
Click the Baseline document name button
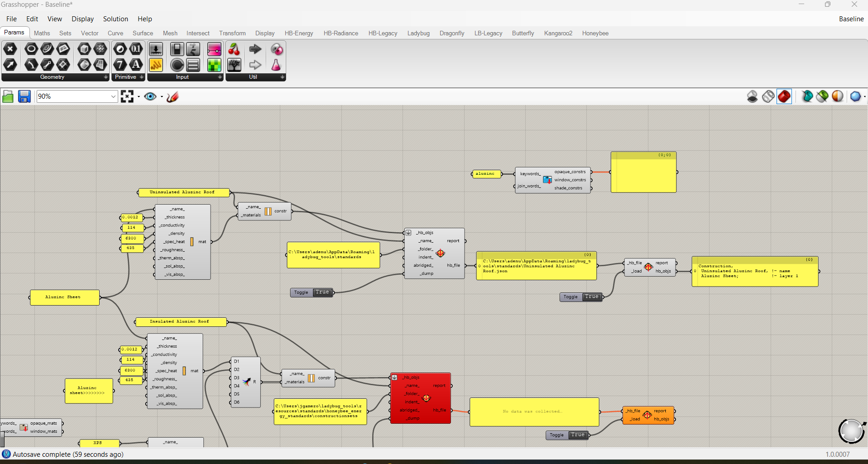pos(851,19)
